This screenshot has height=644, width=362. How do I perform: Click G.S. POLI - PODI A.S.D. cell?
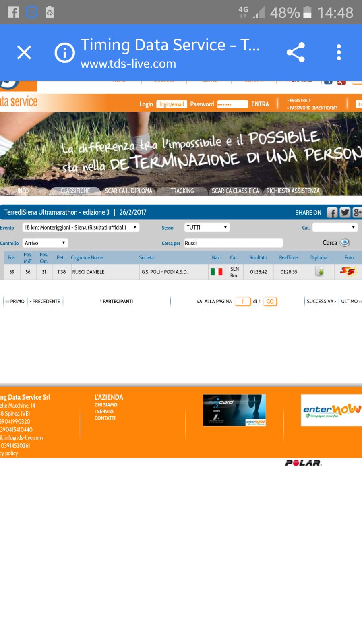click(x=164, y=272)
